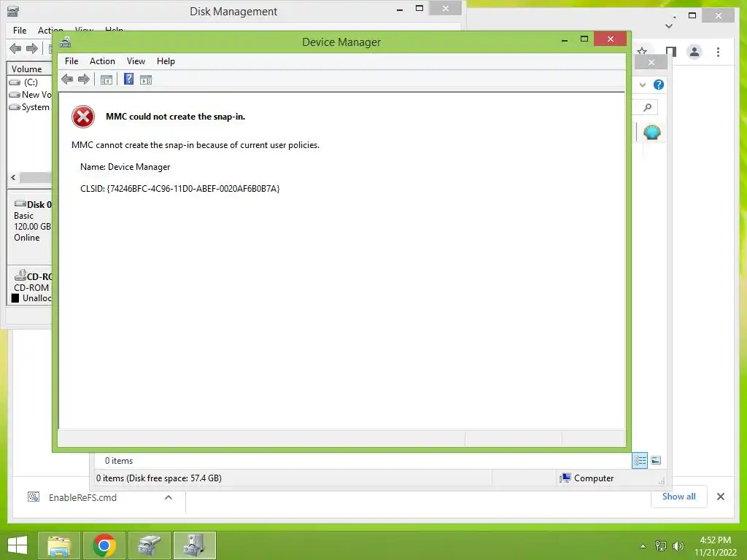Switch Explorer to details view icon
The height and width of the screenshot is (560, 747).
pos(640,461)
